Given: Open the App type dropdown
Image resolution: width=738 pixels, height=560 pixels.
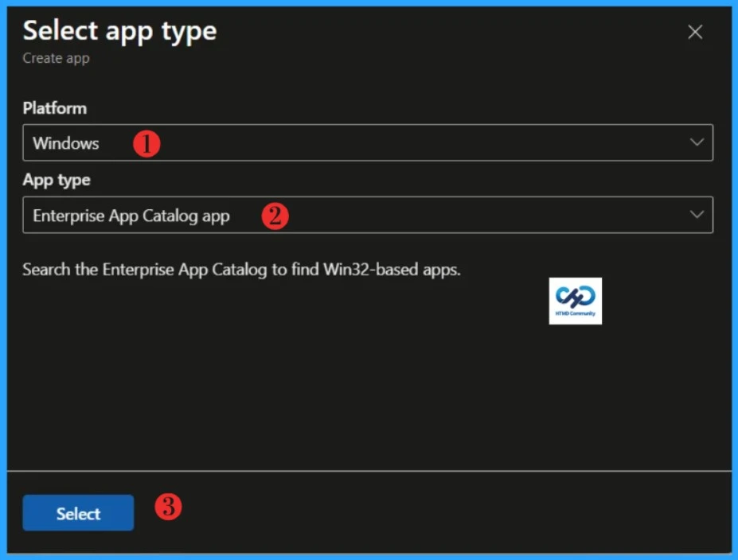Looking at the screenshot, I should pos(368,215).
